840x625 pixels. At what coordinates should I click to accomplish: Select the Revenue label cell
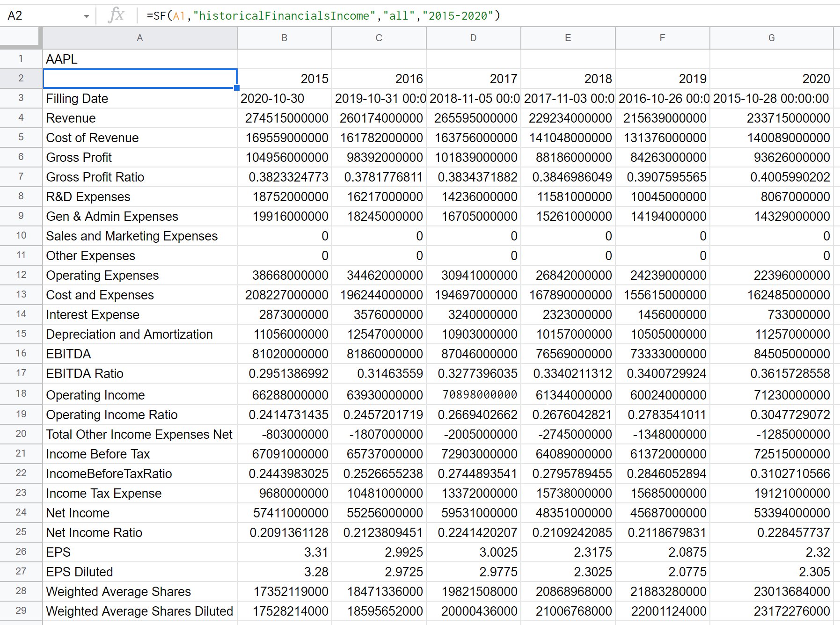(140, 118)
